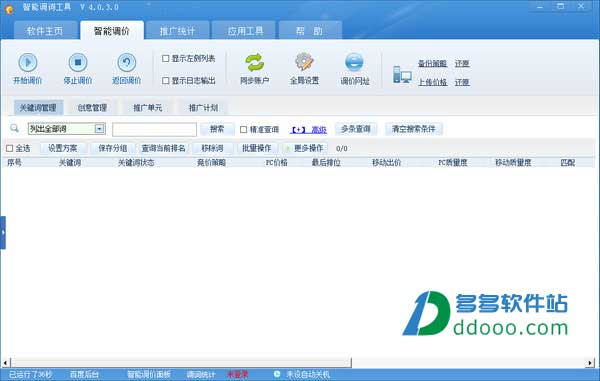Viewport: 600px width, 381px height.
Task: Stop price adjustment (停止调价) icon
Action: [78, 62]
